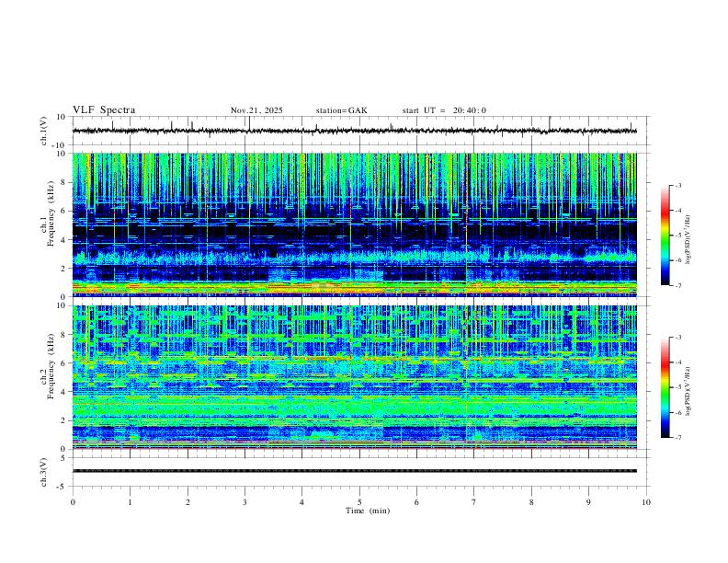Click the 'ch.1(V)' waveform axis label
Viewport: 728px width, 563px height.
click(x=44, y=131)
